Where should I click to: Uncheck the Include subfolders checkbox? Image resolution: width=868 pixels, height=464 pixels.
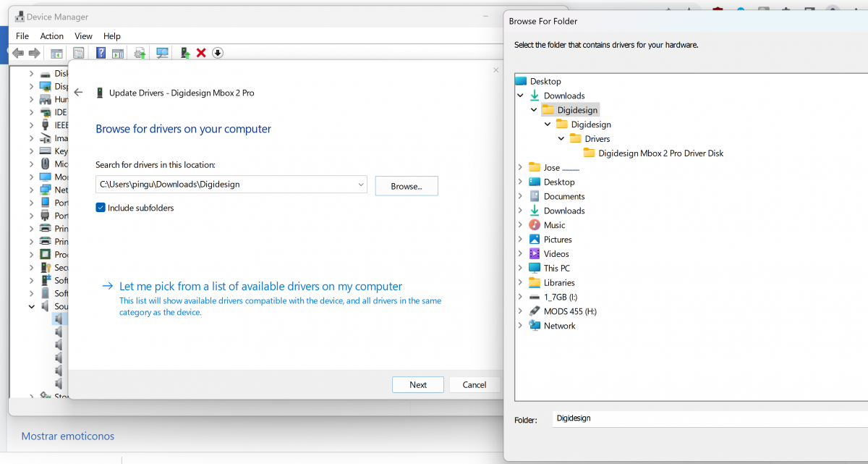point(99,208)
